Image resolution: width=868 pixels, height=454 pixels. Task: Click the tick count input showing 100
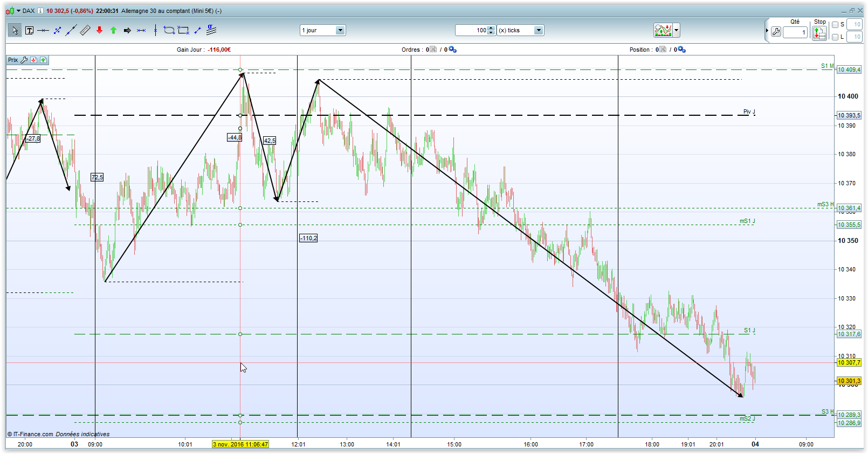[x=471, y=31]
